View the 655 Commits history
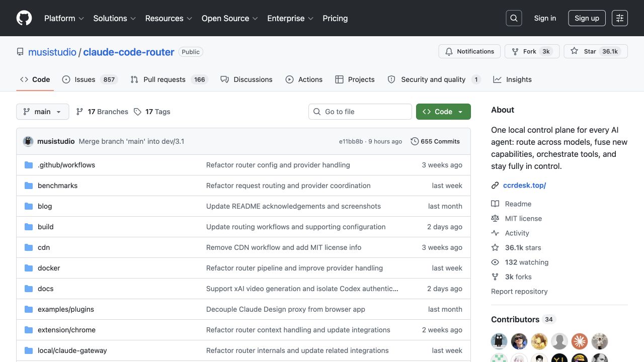This screenshot has height=362, width=644. tap(435, 141)
